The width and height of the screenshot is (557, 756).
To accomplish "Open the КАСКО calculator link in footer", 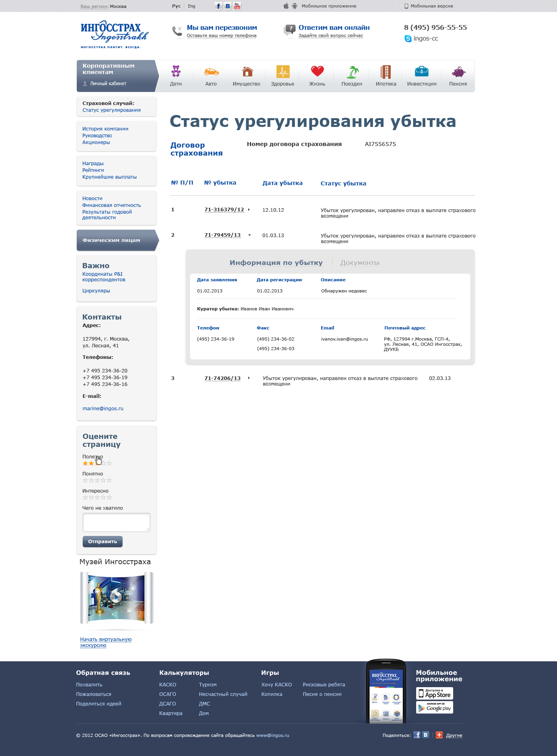I will [x=167, y=685].
